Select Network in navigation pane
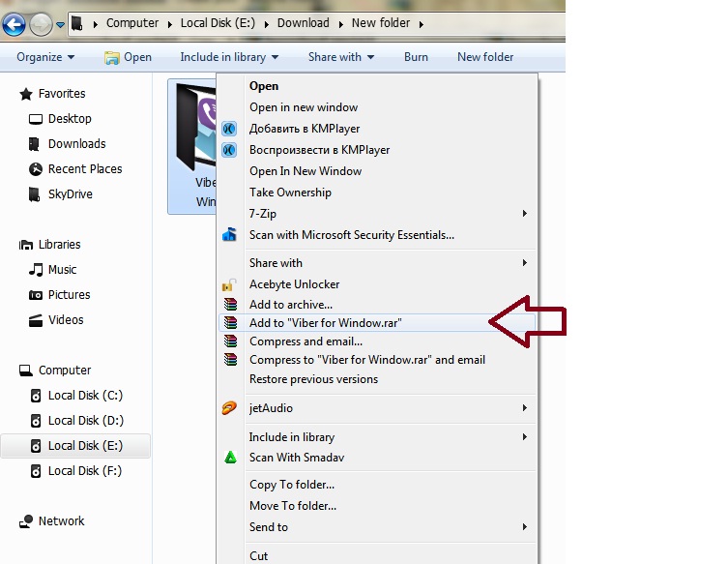This screenshot has height=564, width=728. pos(61,521)
